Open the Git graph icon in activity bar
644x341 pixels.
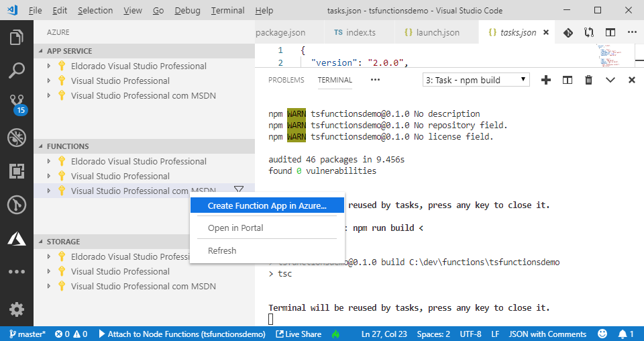(x=16, y=205)
